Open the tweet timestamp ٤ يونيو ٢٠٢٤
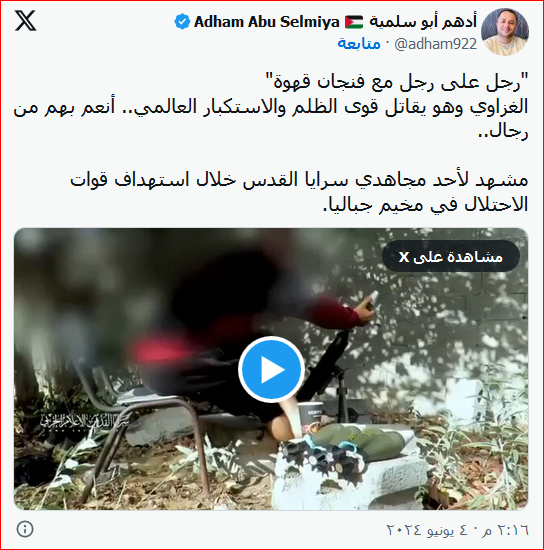Viewport: 544px width, 550px height. pos(457,530)
